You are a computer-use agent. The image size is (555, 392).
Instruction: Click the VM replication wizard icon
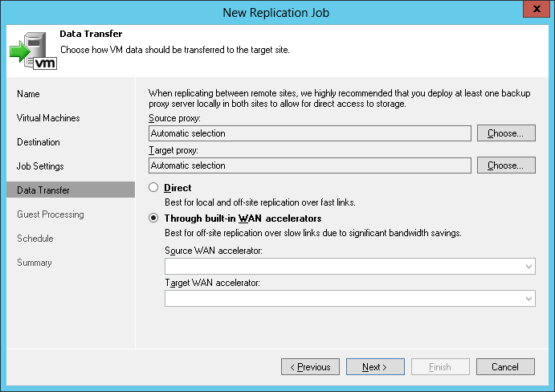point(31,49)
